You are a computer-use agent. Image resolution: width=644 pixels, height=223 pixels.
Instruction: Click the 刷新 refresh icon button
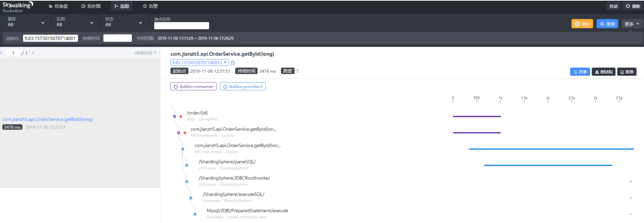pyautogui.click(x=633, y=6)
